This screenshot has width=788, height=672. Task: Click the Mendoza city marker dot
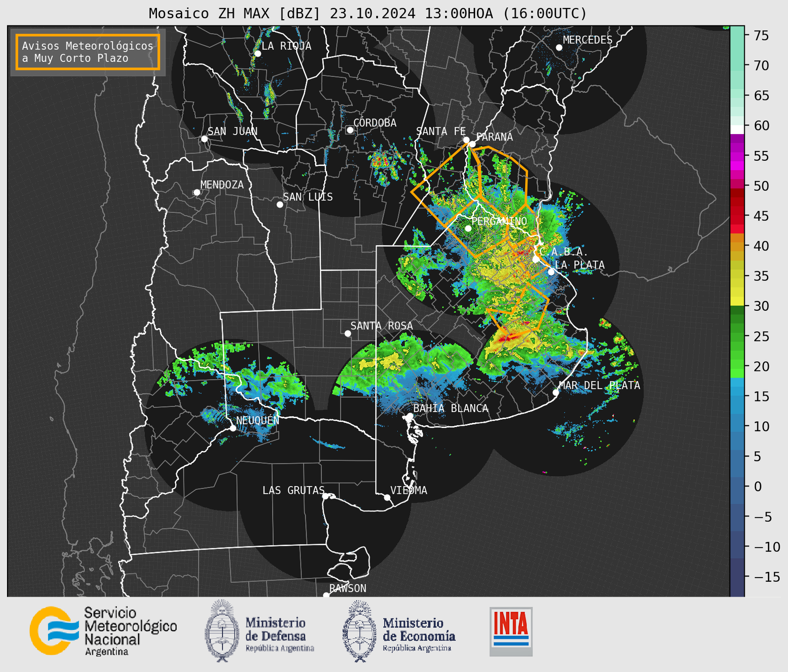(x=197, y=193)
